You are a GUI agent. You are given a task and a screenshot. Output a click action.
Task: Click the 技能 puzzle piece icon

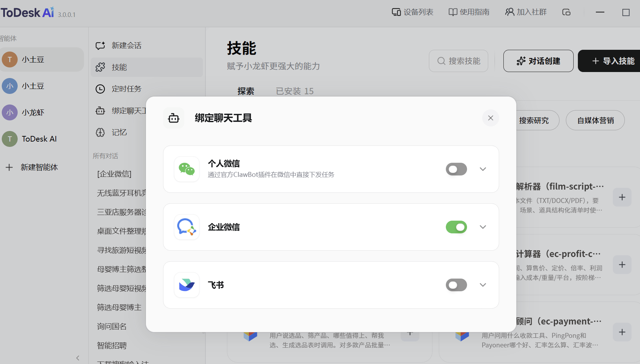[100, 67]
